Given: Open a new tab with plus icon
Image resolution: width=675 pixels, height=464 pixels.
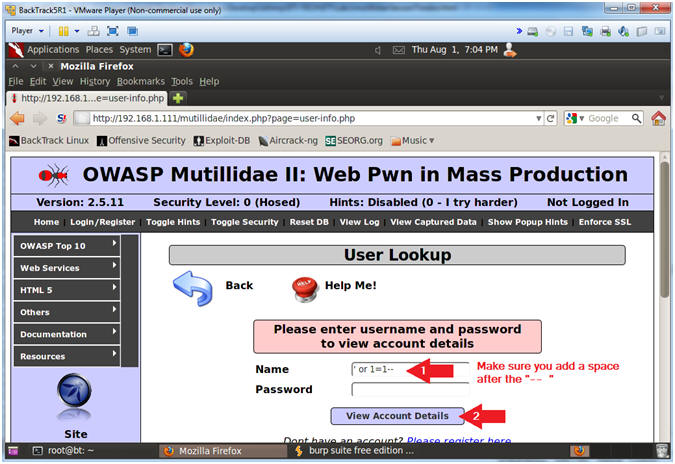Looking at the screenshot, I should tap(178, 99).
